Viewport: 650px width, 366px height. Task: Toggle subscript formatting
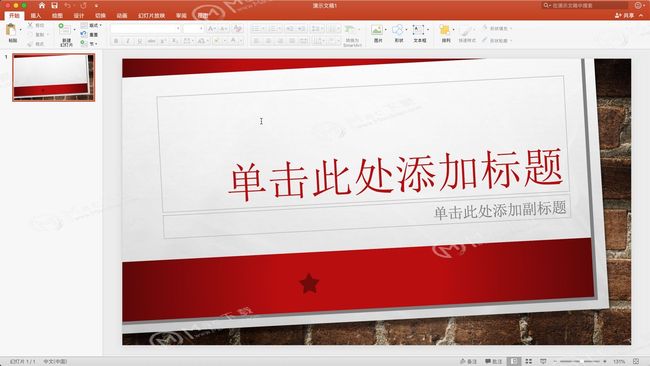click(175, 41)
